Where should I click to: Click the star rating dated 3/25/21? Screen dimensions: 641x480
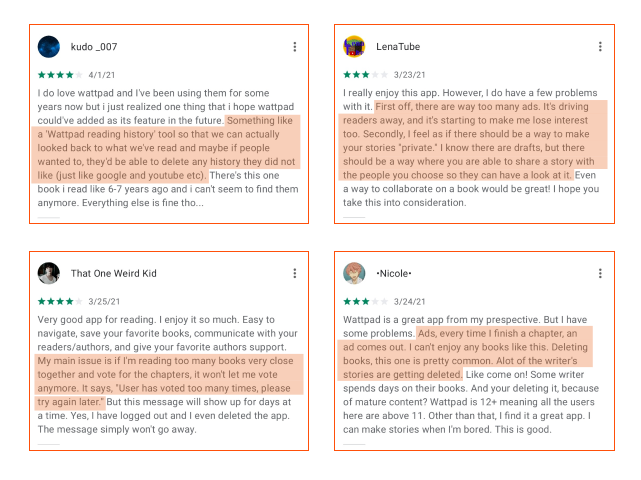pyautogui.click(x=60, y=302)
